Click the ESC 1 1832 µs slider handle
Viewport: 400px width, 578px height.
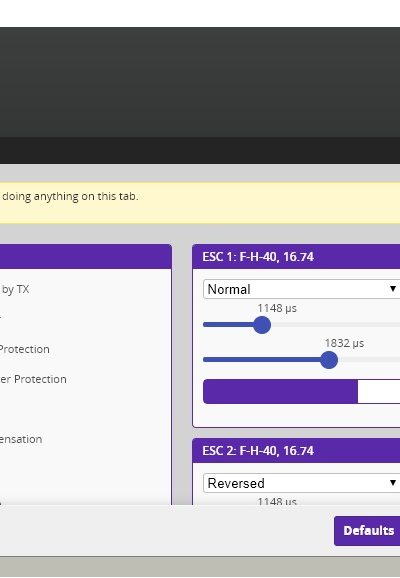tap(329, 360)
